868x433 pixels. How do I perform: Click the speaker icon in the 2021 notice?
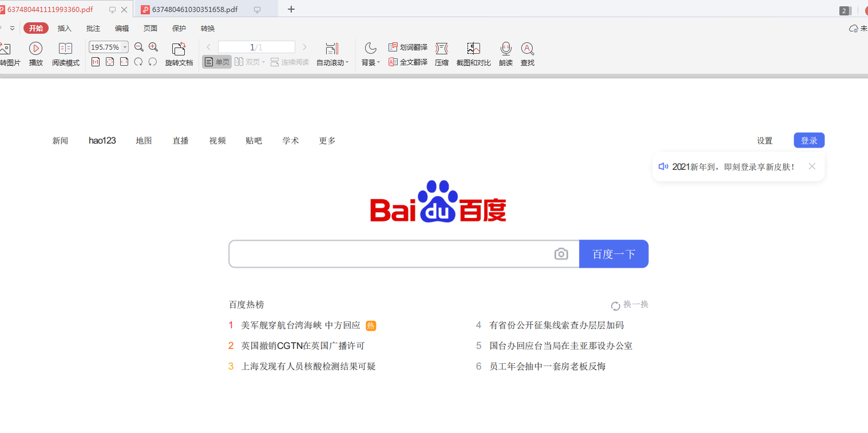pos(663,166)
